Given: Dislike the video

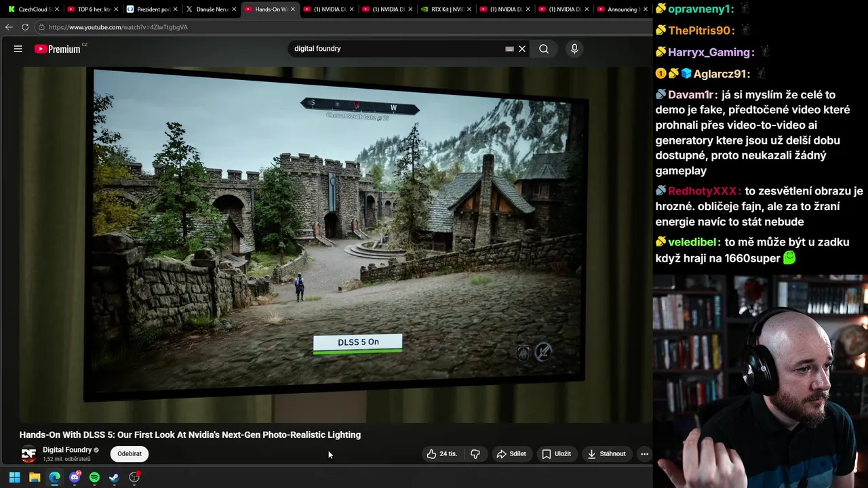Looking at the screenshot, I should point(475,454).
